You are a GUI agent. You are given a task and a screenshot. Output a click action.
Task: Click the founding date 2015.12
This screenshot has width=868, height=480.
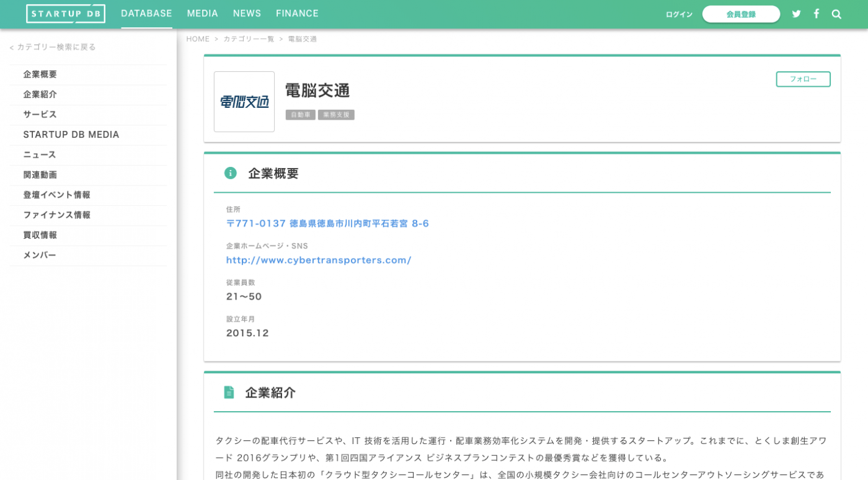coord(247,333)
